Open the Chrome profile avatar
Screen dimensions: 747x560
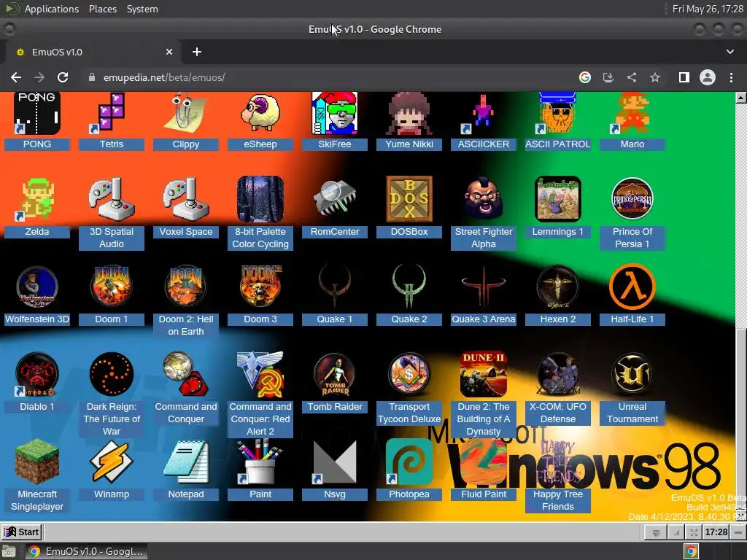[x=708, y=77]
